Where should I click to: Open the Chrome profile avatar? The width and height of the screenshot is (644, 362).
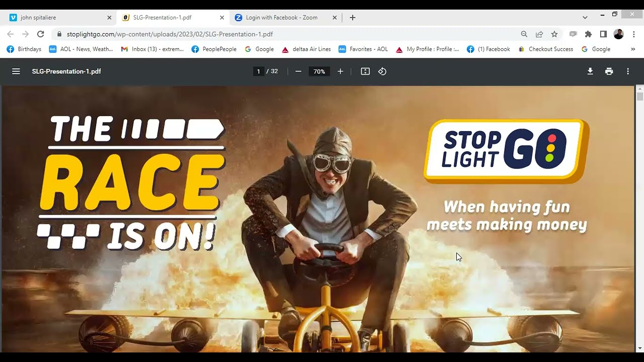(619, 34)
